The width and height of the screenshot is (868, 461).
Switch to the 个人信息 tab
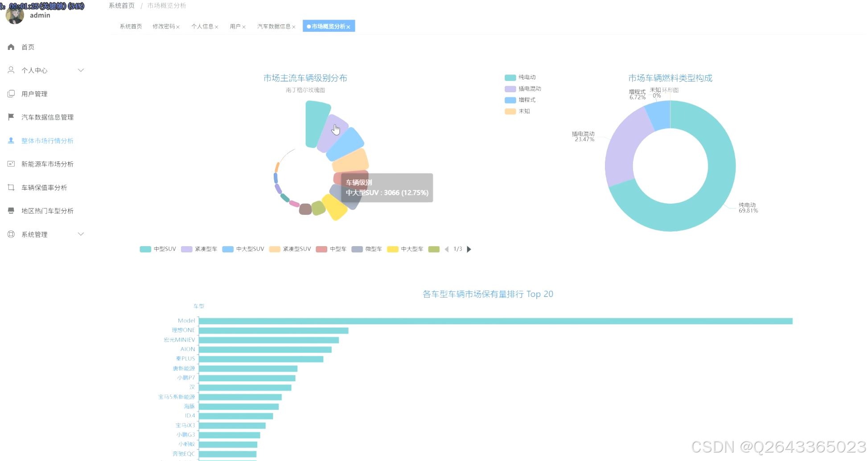(202, 26)
